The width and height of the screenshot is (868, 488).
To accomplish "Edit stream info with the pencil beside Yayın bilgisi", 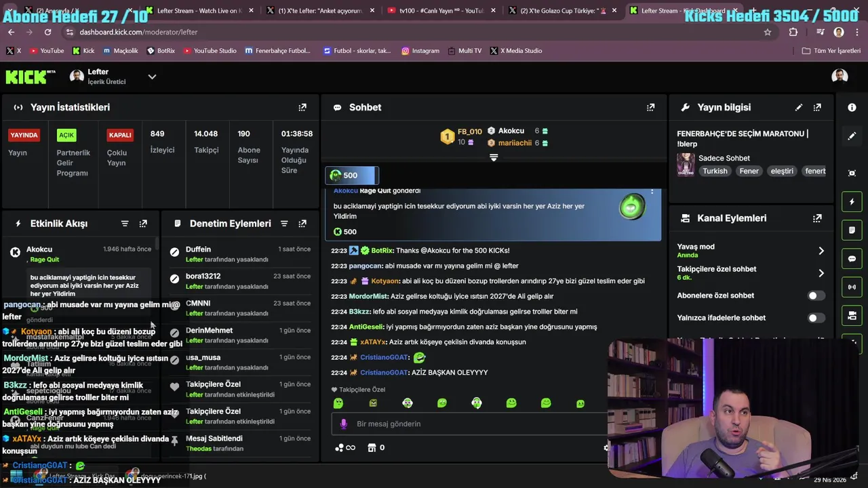I will [x=799, y=107].
